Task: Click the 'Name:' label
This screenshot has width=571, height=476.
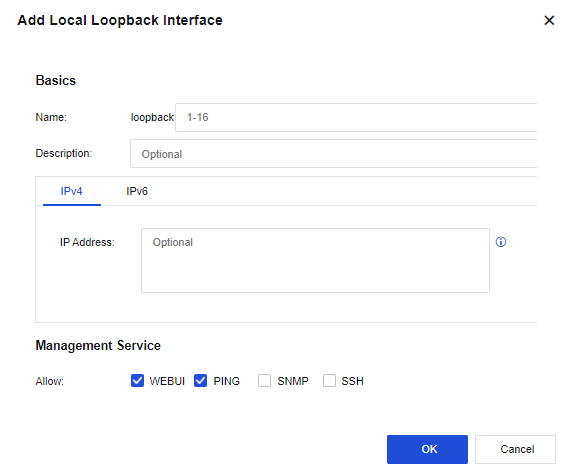Action: [51, 117]
